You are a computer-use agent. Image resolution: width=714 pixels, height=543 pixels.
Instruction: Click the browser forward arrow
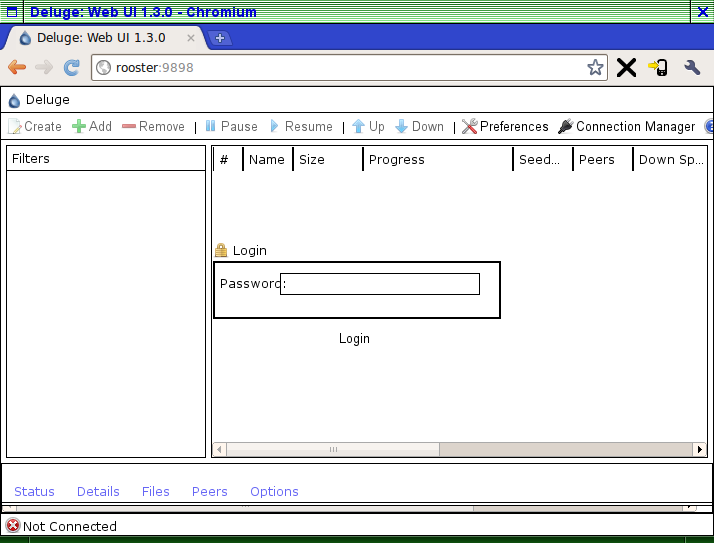44,67
